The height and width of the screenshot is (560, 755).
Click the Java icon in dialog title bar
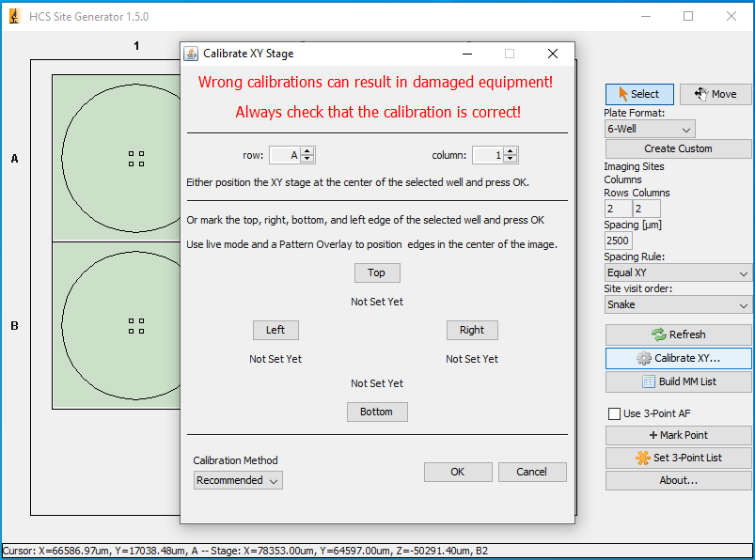191,54
